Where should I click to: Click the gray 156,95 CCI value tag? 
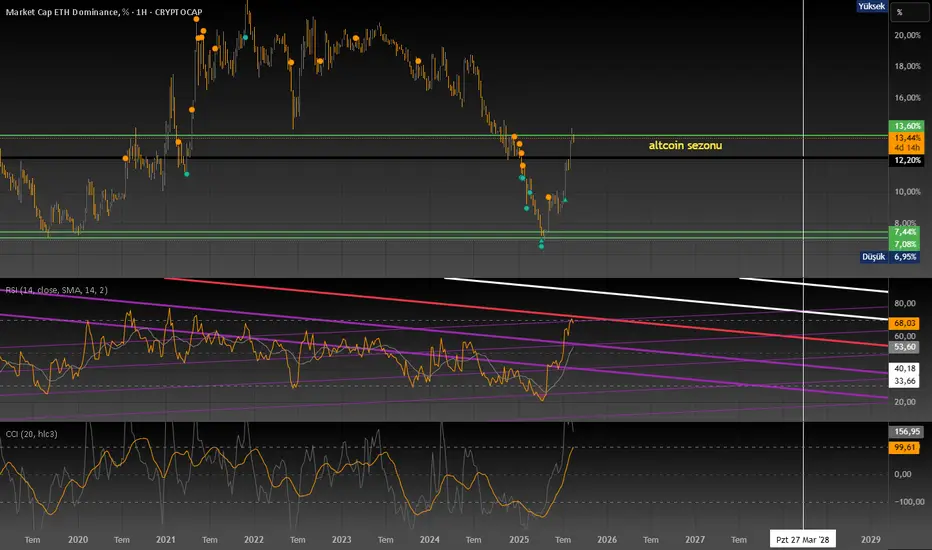pyautogui.click(x=905, y=431)
